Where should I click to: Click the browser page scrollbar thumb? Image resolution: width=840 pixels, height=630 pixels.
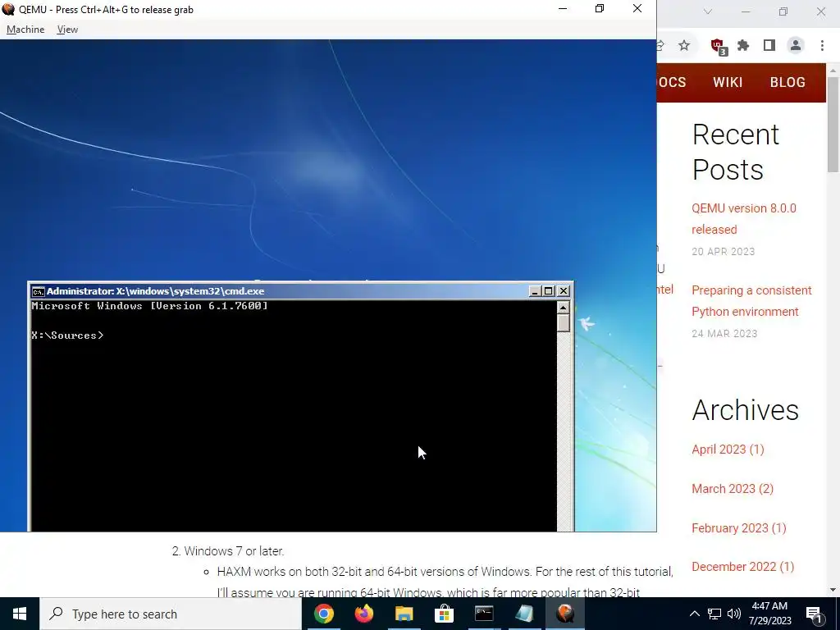click(833, 125)
